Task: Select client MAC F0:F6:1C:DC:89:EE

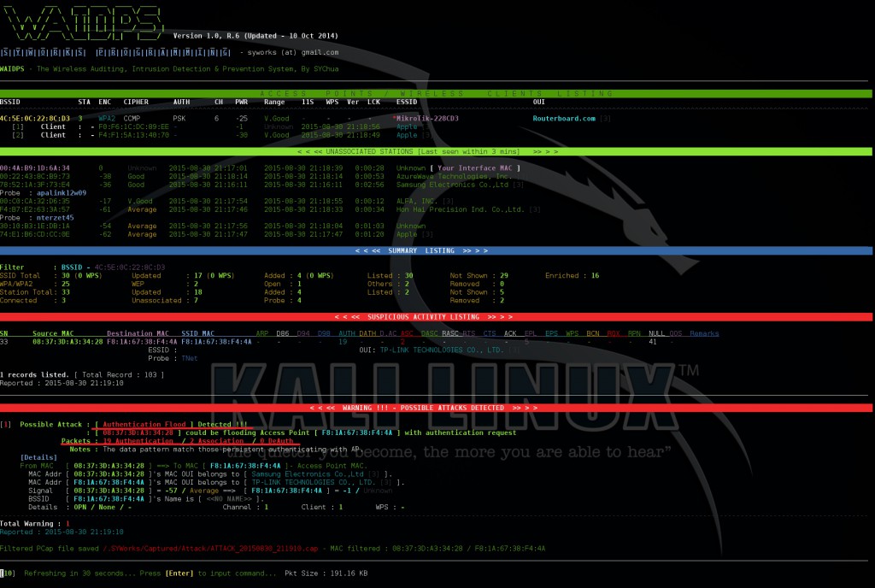Action: (133, 126)
